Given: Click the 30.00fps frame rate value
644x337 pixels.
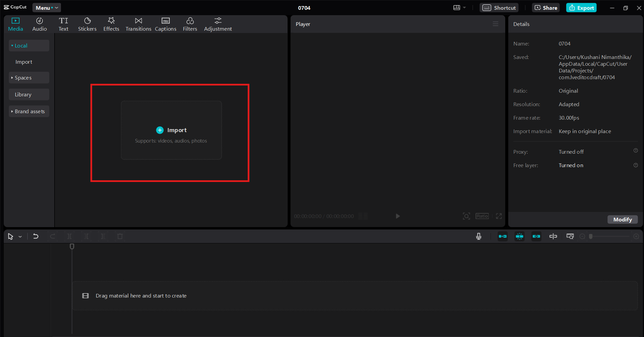Looking at the screenshot, I should [x=569, y=118].
